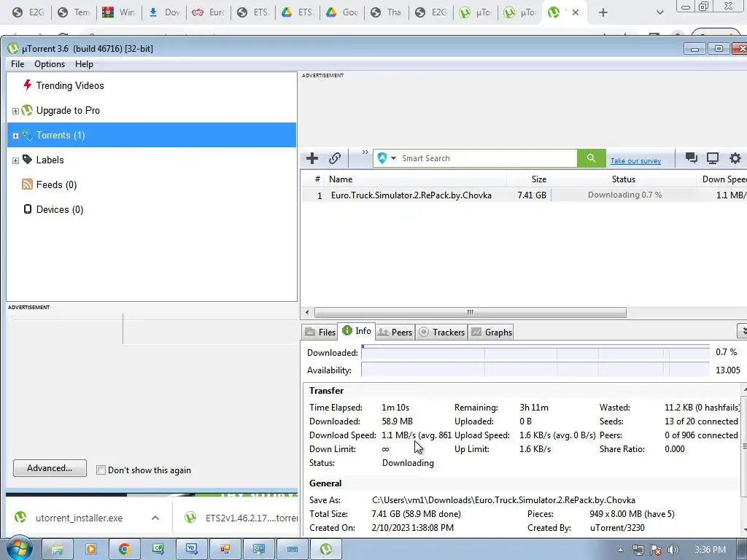Viewport: 747px width, 560px height.
Task: Click the torrent list left scroll arrow
Action: (x=307, y=312)
